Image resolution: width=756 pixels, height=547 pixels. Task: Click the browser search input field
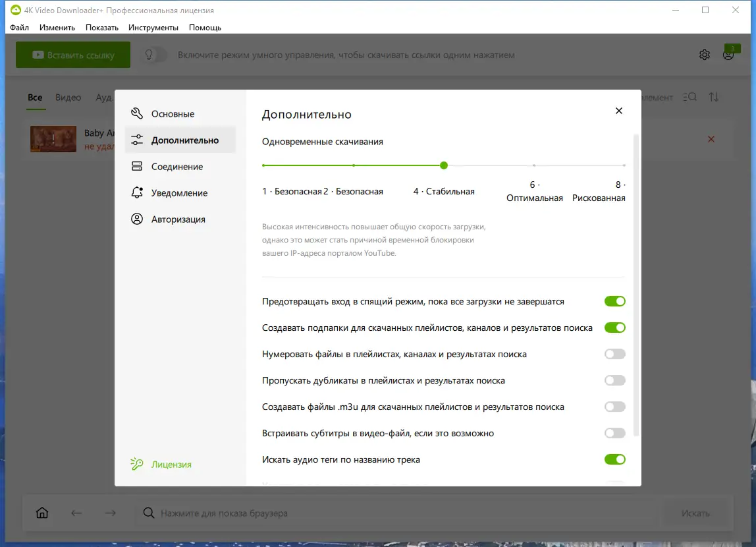(395, 513)
